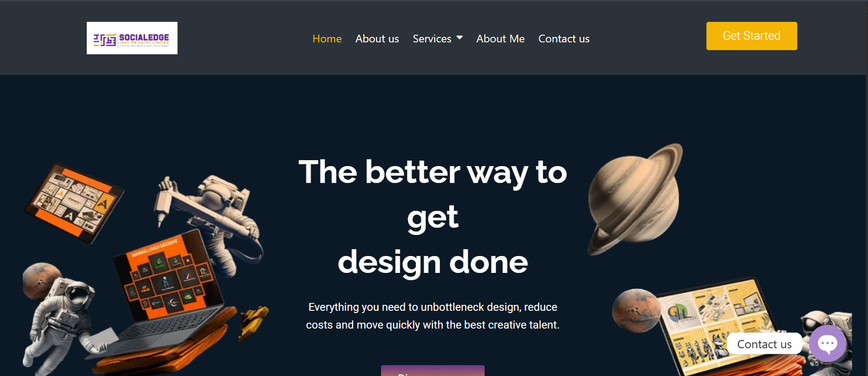Click the page scrollbar on right edge
This screenshot has height=376, width=868.
click(865, 188)
